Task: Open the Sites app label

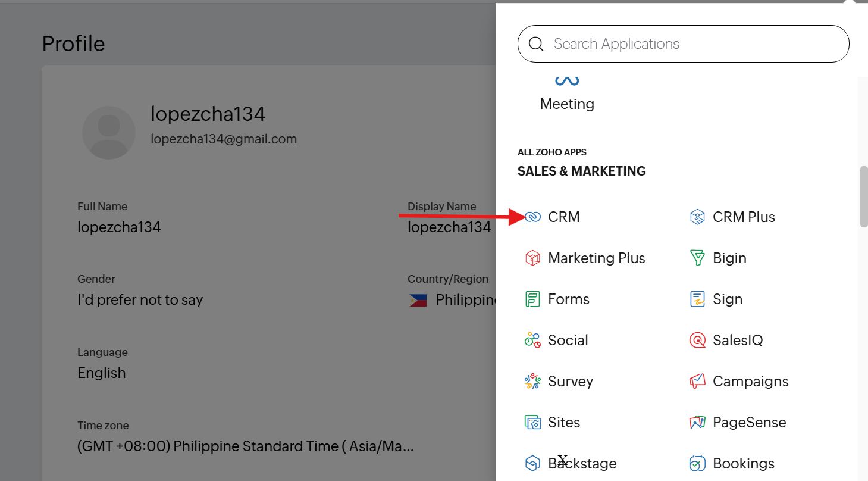Action: 564,423
